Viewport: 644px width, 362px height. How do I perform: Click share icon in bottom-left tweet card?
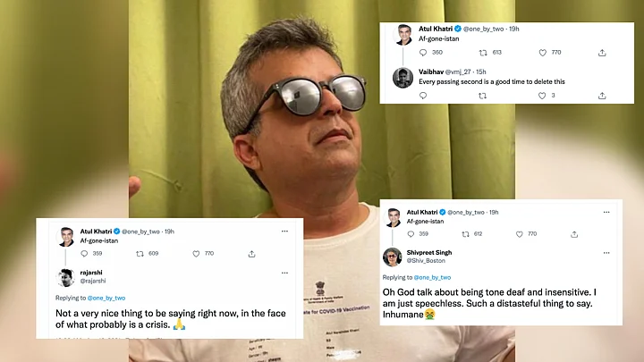pos(251,254)
